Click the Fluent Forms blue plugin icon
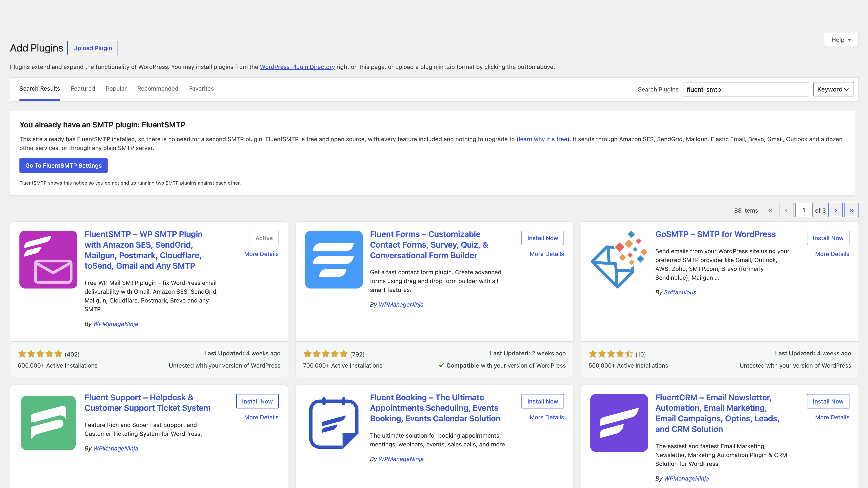This screenshot has width=868, height=488. (334, 259)
